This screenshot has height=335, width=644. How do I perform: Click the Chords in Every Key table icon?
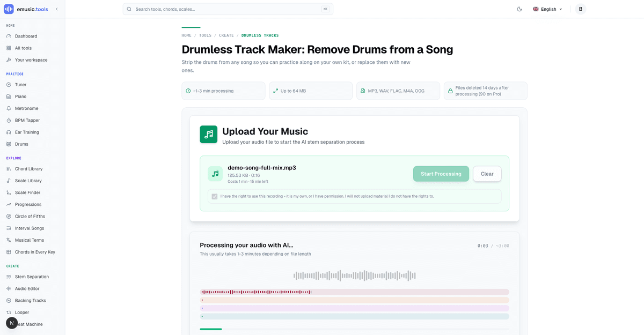[9, 252]
